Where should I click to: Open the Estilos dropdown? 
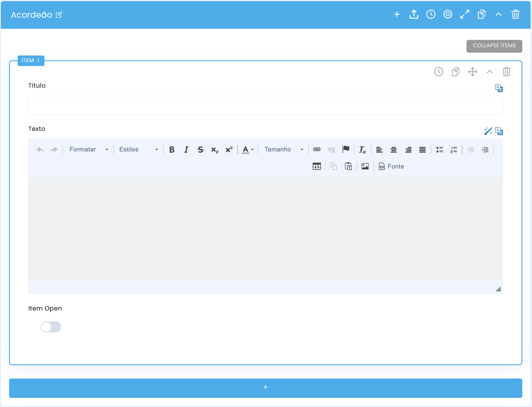click(139, 150)
